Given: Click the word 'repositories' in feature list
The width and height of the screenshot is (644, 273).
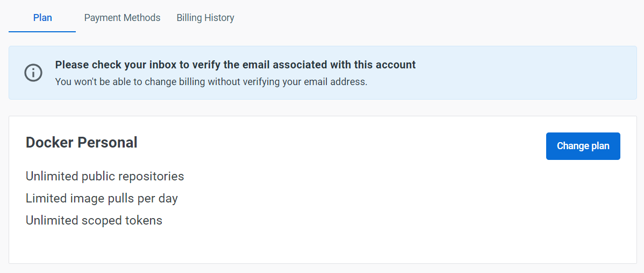Looking at the screenshot, I should (x=151, y=177).
